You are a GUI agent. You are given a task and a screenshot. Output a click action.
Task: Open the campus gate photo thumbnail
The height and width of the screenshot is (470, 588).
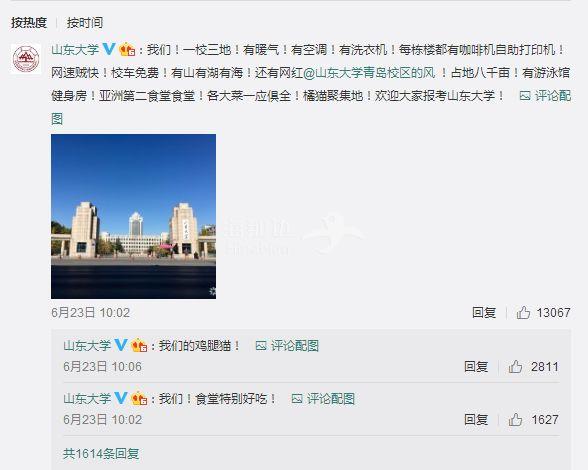(x=134, y=216)
